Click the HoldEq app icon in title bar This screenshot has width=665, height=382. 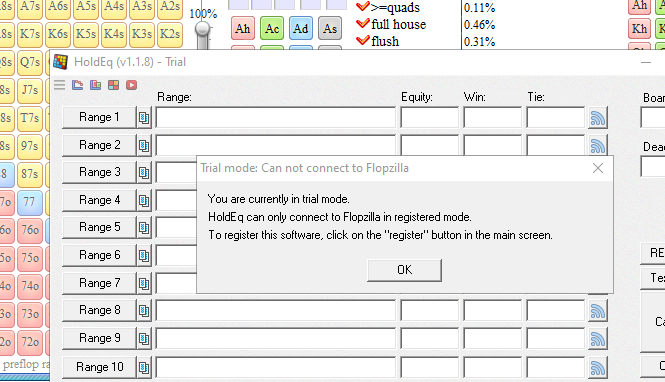[x=61, y=62]
